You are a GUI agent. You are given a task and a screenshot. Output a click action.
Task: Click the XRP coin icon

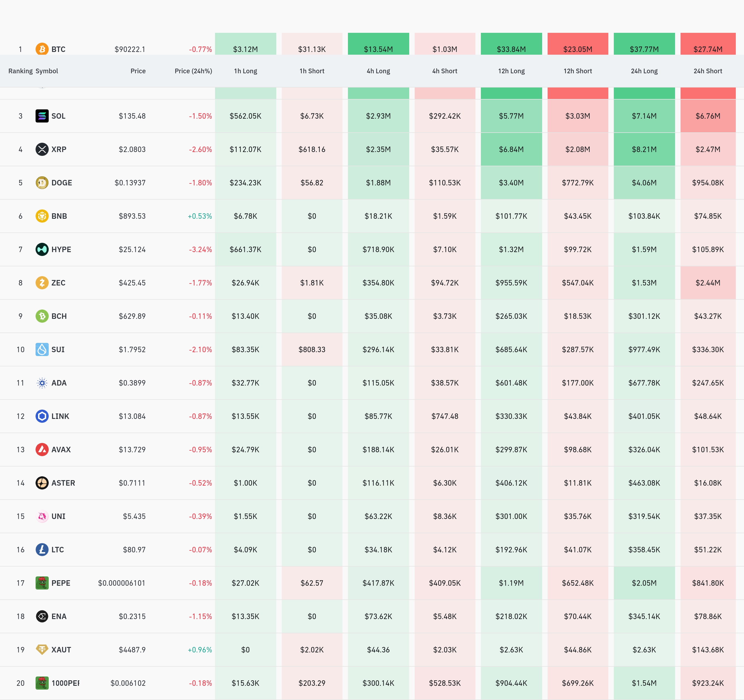[x=42, y=149]
